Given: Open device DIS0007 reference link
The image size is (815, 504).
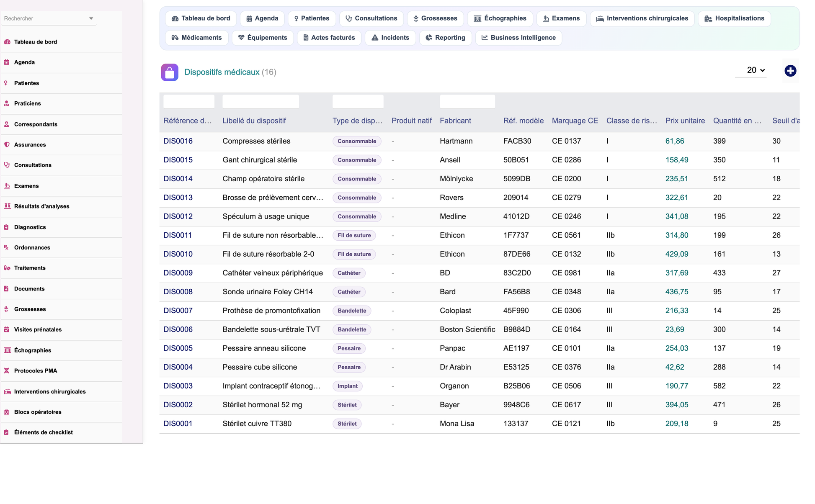Looking at the screenshot, I should click(x=178, y=311).
